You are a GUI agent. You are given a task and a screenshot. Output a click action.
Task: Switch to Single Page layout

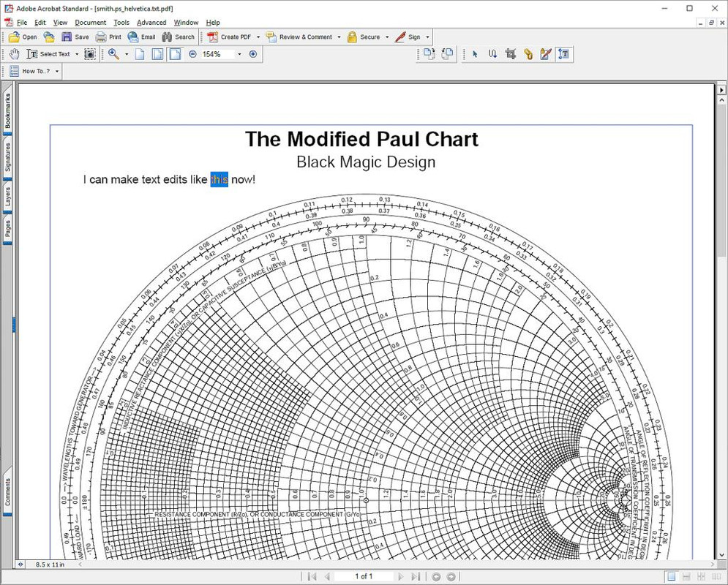[672, 577]
